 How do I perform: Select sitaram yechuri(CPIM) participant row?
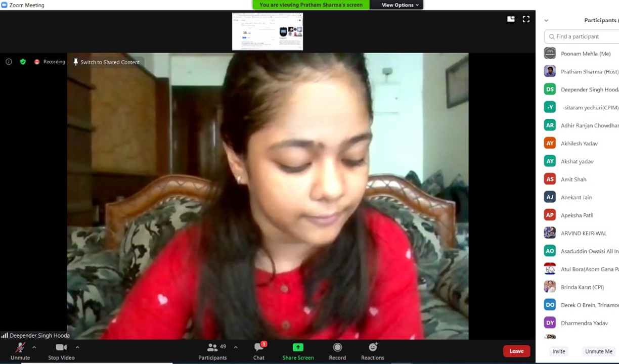tap(582, 107)
